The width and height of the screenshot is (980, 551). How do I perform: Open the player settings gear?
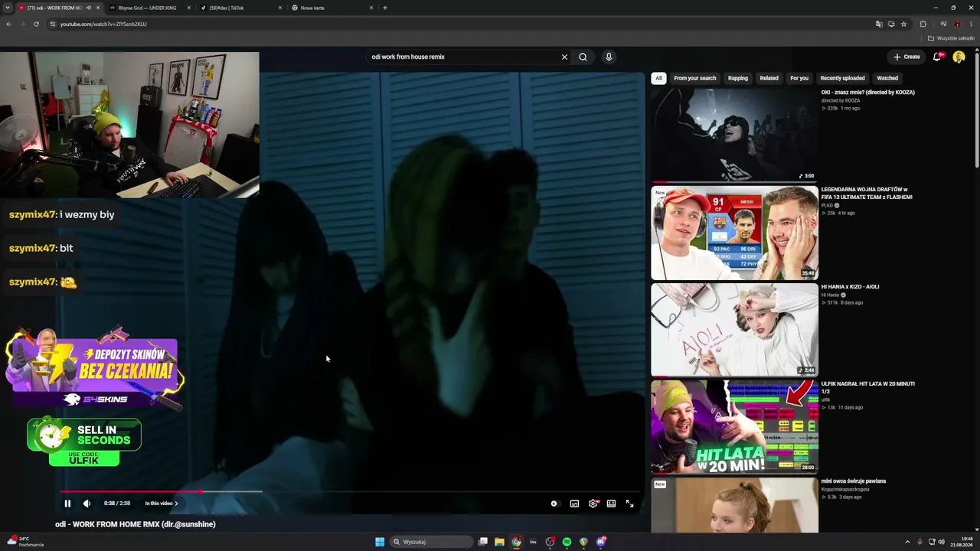[593, 504]
